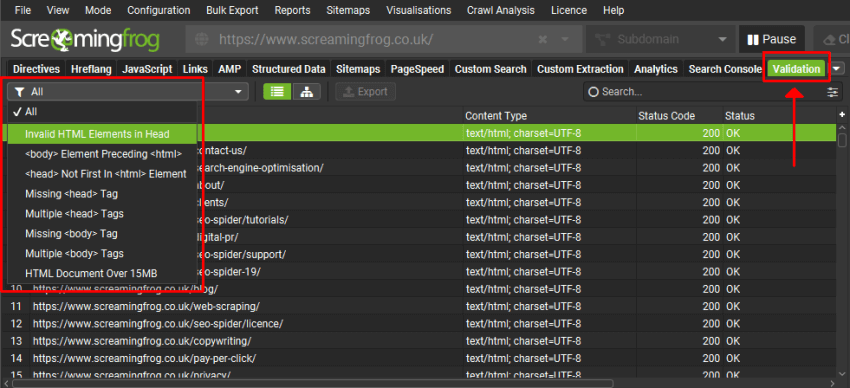Choose Invalid HTML Elements in Head filter
This screenshot has height=388, width=850.
(102, 134)
